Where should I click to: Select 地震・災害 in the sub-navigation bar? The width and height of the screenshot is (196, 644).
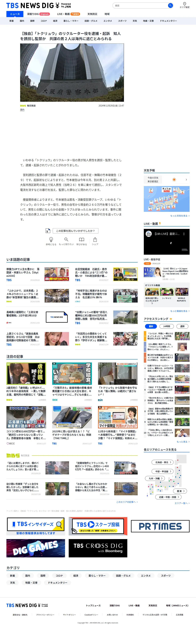tap(148, 21)
